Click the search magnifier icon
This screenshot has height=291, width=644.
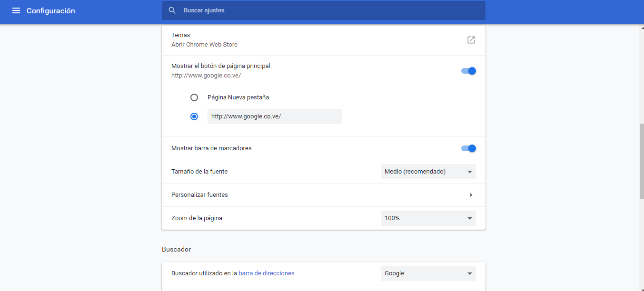coord(172,10)
